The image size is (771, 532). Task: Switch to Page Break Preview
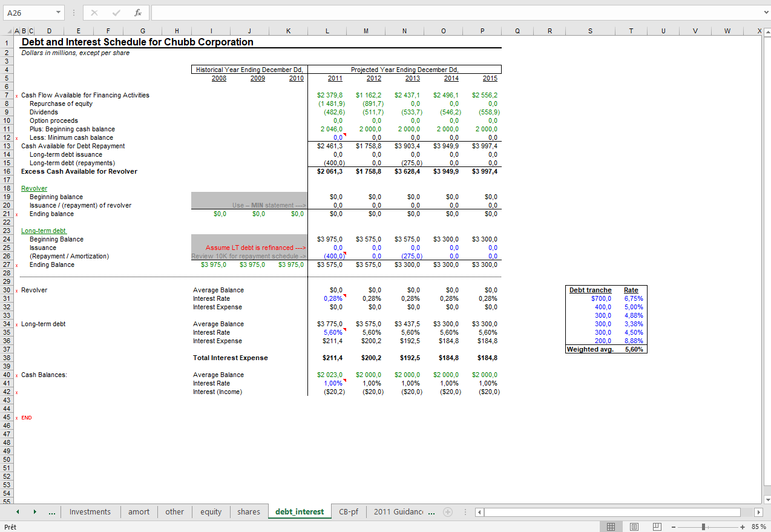657,527
